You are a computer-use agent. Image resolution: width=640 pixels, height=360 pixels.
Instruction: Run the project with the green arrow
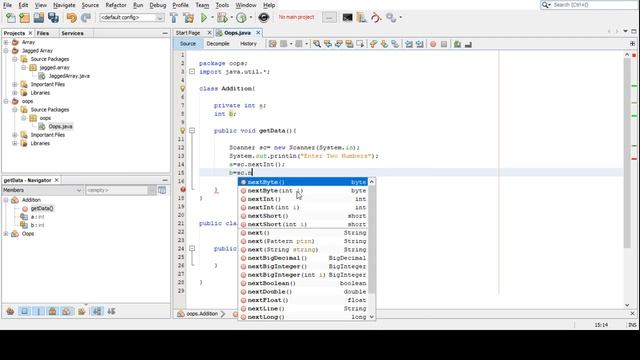click(x=204, y=18)
